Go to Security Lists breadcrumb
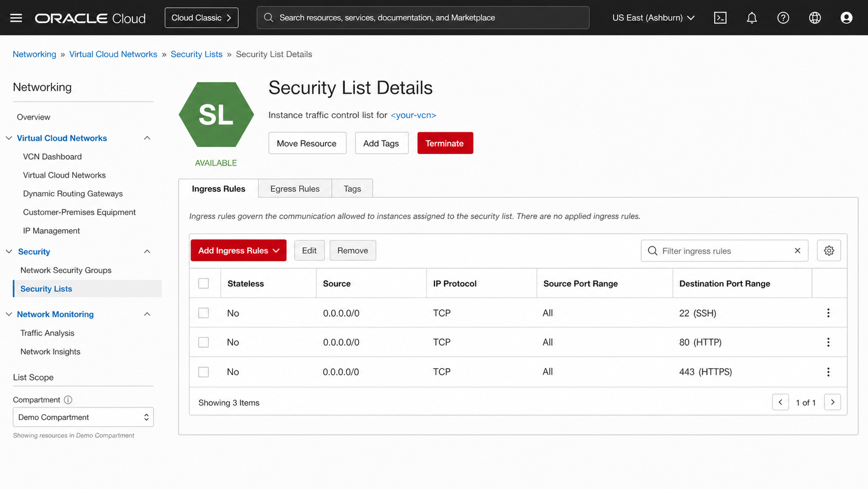The width and height of the screenshot is (868, 489). tap(196, 55)
